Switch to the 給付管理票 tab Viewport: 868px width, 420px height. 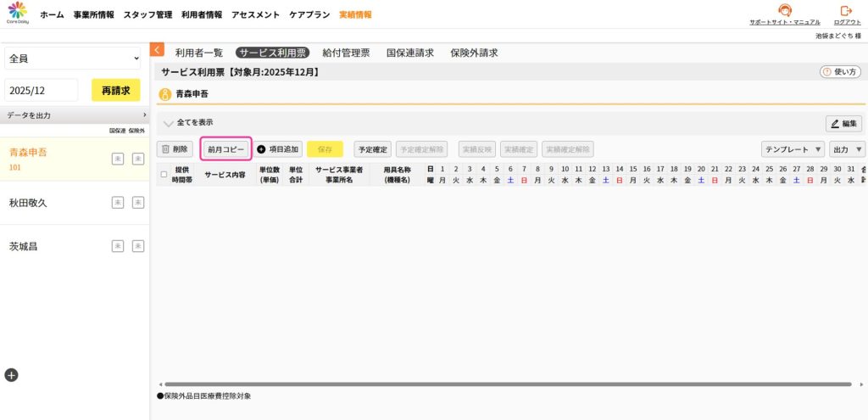[346, 53]
